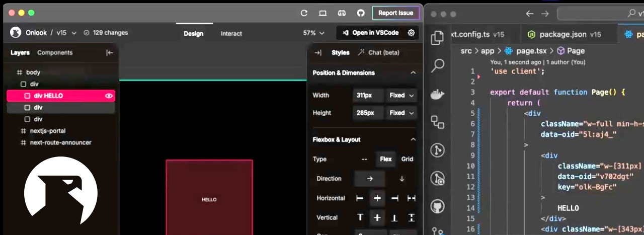Collapse the Position & Dimensions section

[413, 72]
